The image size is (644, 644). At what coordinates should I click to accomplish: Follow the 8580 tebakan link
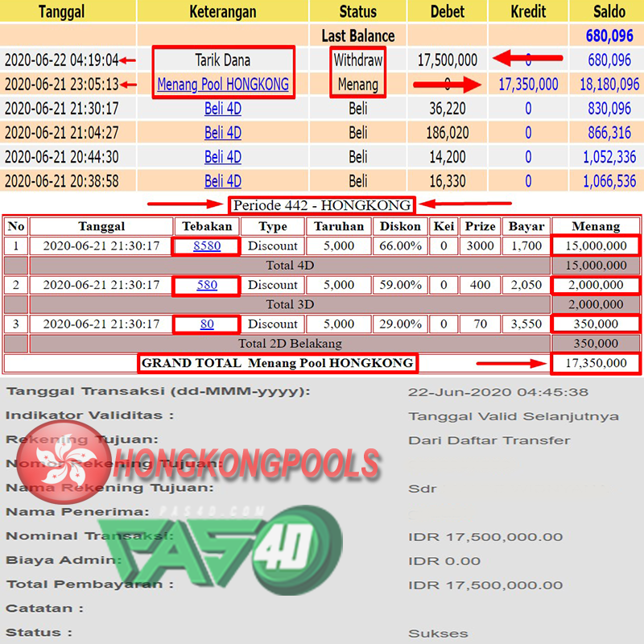(207, 246)
